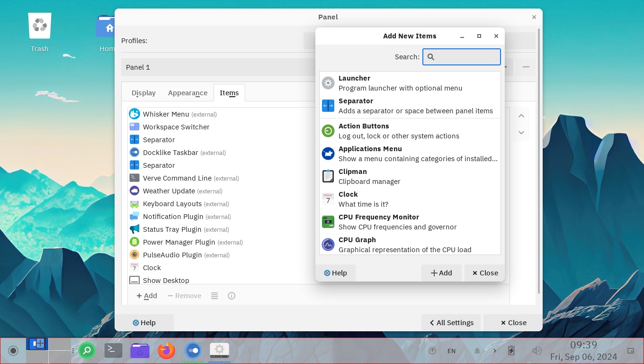Go back using the All Settings button

click(451, 322)
